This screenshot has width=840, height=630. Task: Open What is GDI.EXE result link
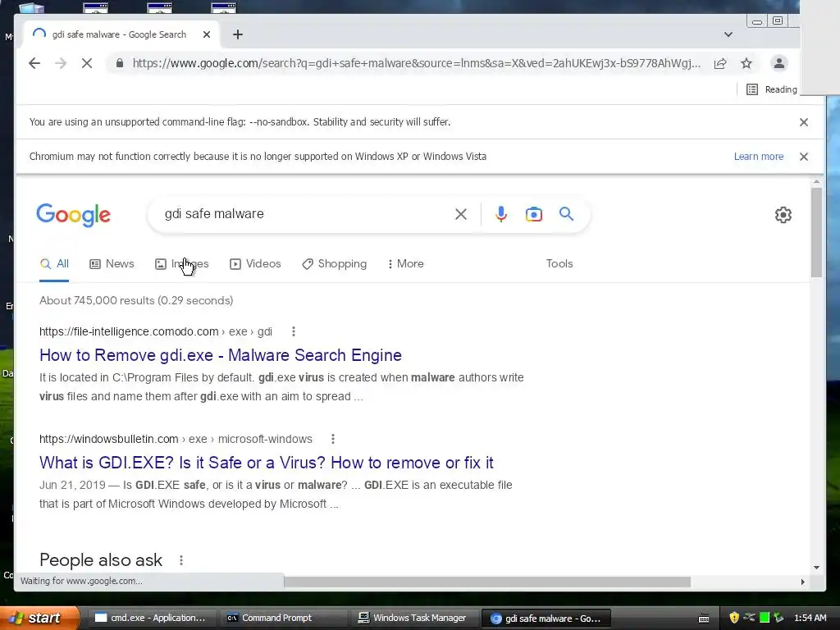267,463
